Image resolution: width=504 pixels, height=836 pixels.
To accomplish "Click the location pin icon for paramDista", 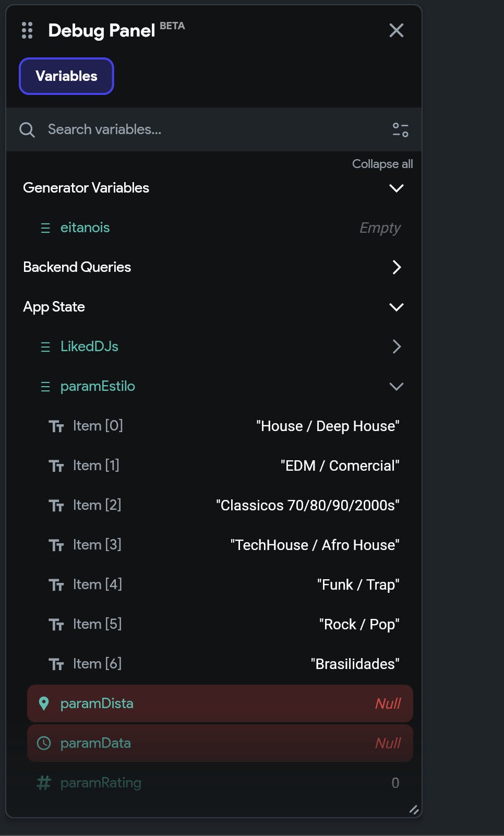I will (x=44, y=703).
